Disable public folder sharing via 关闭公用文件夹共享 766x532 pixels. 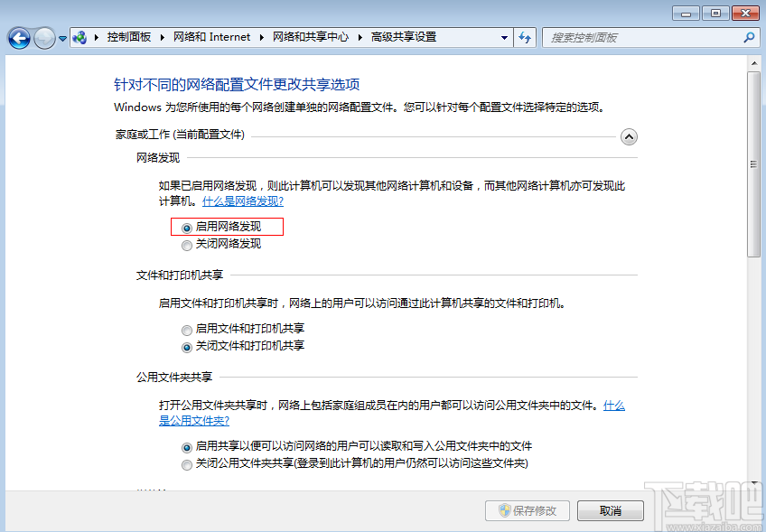click(x=187, y=464)
